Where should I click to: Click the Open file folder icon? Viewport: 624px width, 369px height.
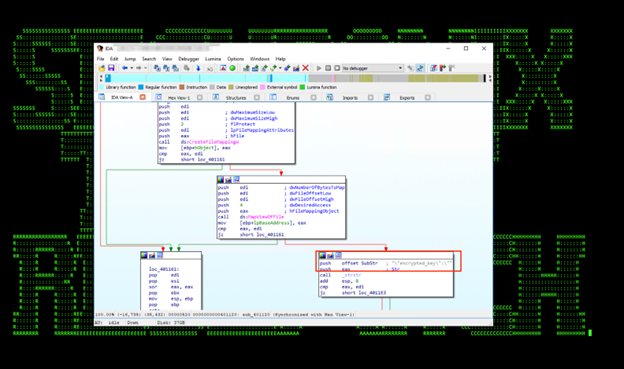101,68
